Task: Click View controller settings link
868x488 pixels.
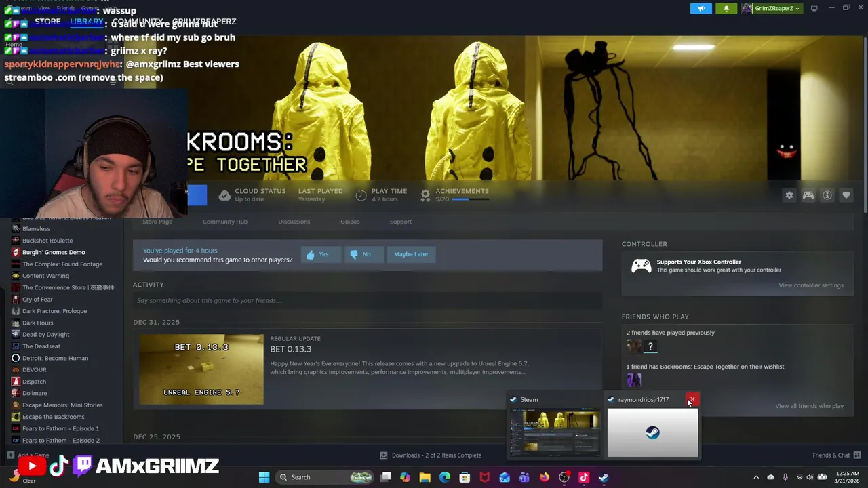Action: click(x=811, y=285)
